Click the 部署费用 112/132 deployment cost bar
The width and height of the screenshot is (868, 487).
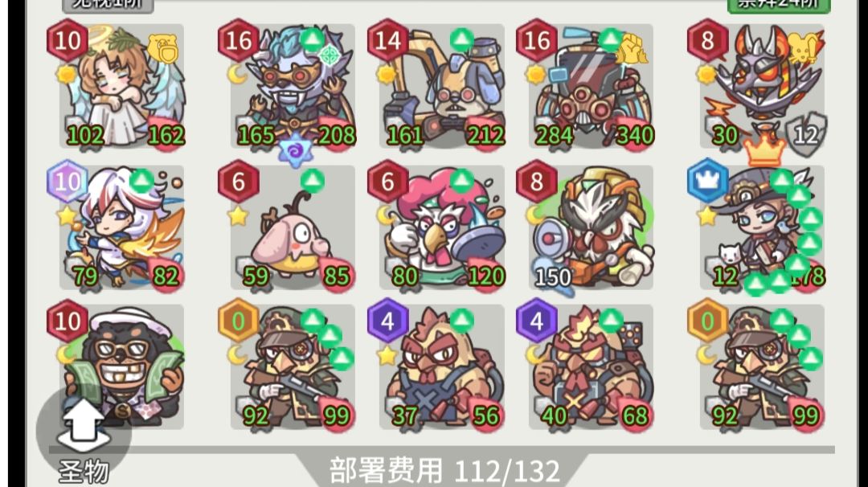tap(444, 470)
